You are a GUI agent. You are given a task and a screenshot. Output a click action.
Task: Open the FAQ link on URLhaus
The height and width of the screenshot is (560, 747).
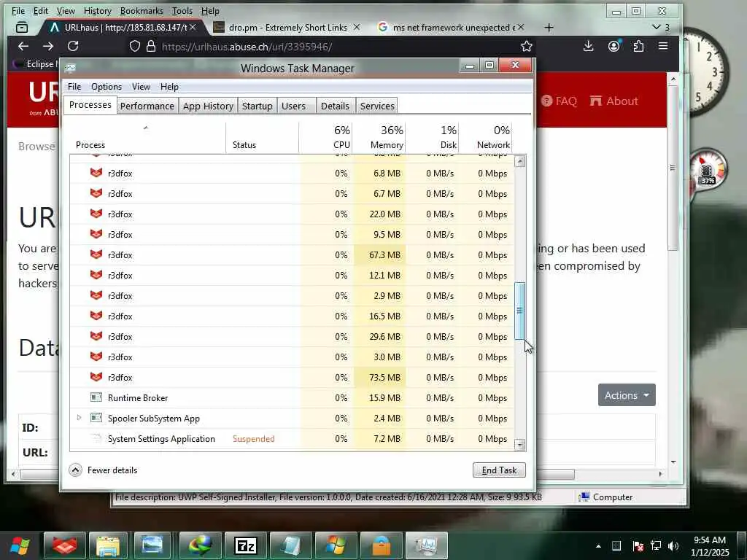(x=560, y=101)
